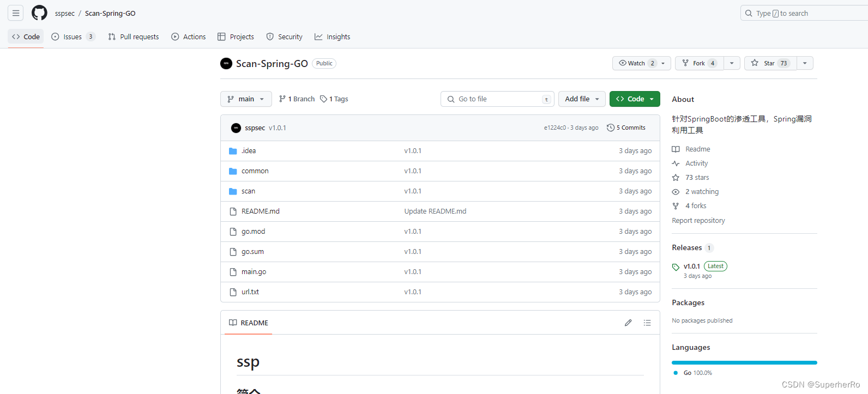This screenshot has height=394, width=868.
Task: Click the main.go file icon
Action: coord(233,272)
